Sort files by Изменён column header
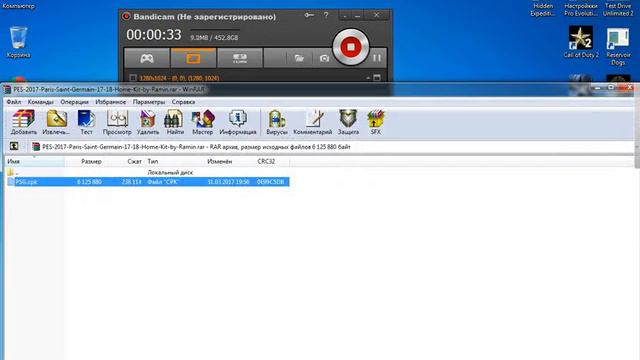Image resolution: width=640 pixels, height=360 pixels. click(x=220, y=161)
